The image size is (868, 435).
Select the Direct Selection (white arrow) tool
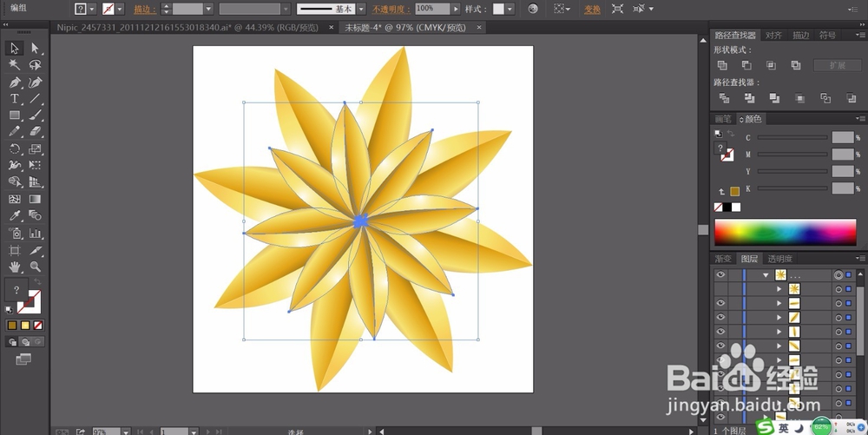tap(36, 48)
